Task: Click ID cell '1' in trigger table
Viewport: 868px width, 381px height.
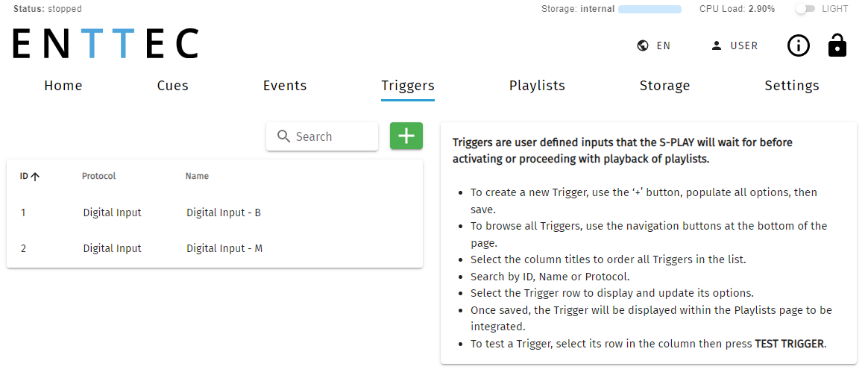Action: (23, 212)
